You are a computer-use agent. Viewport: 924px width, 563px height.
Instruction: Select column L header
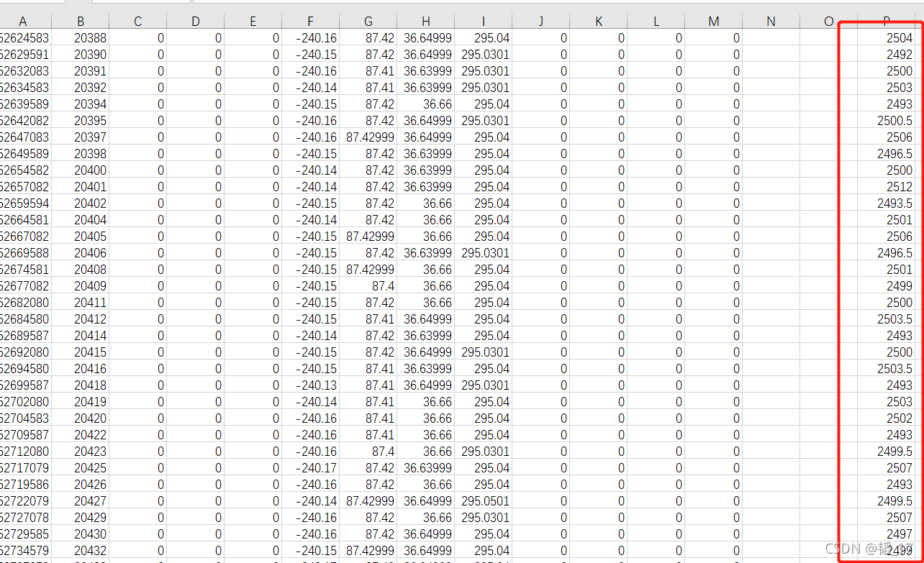click(x=656, y=22)
